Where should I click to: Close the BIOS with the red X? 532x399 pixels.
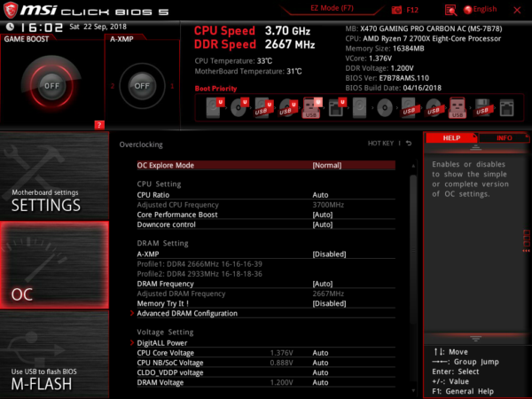(517, 10)
